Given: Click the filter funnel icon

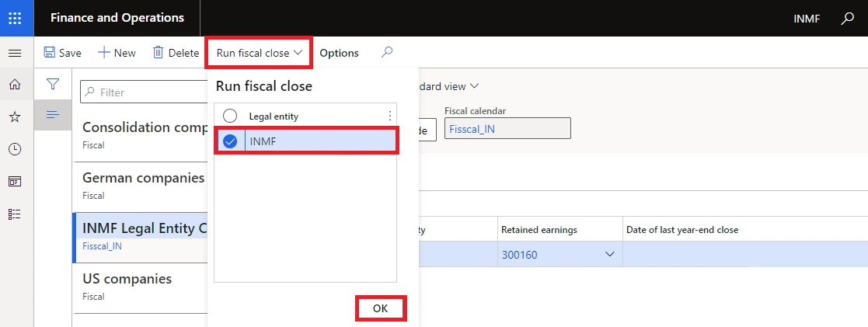Looking at the screenshot, I should [53, 84].
